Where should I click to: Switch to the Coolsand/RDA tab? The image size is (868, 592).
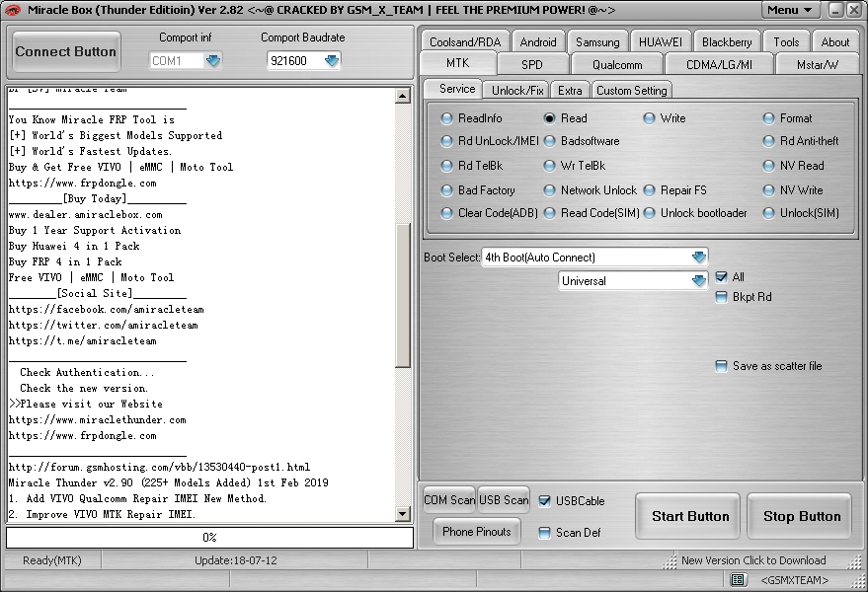click(465, 42)
